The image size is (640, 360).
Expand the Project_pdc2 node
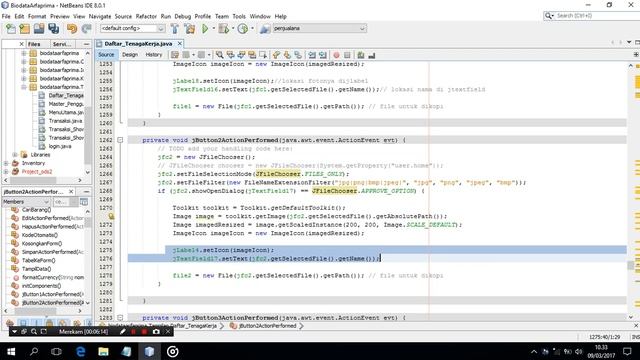coord(6,172)
